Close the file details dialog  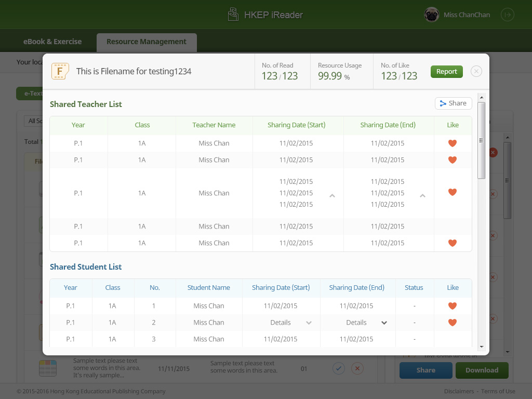[x=476, y=72]
